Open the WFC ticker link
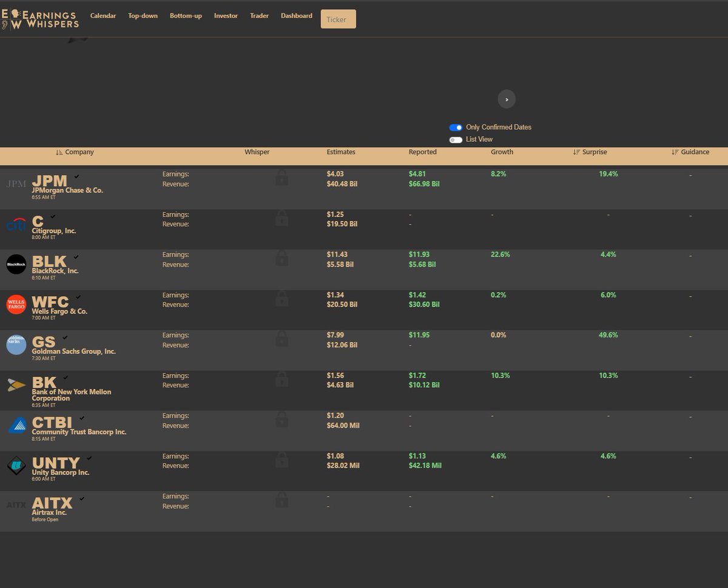 (x=50, y=301)
